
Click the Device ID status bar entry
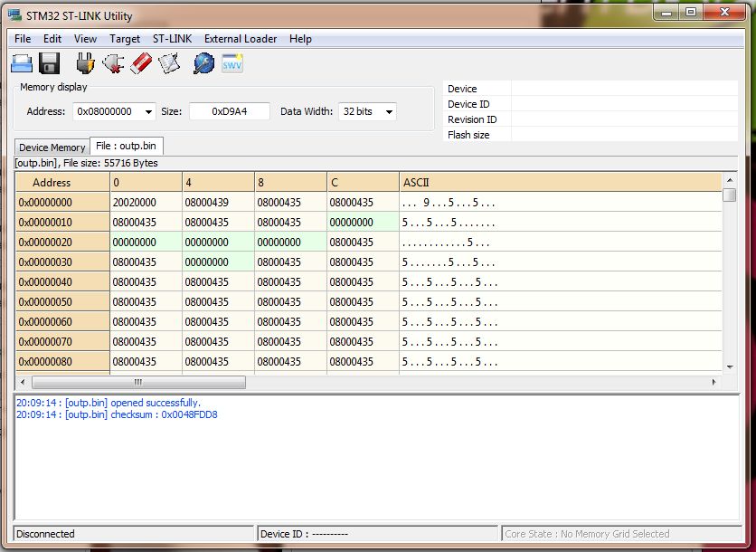[377, 534]
